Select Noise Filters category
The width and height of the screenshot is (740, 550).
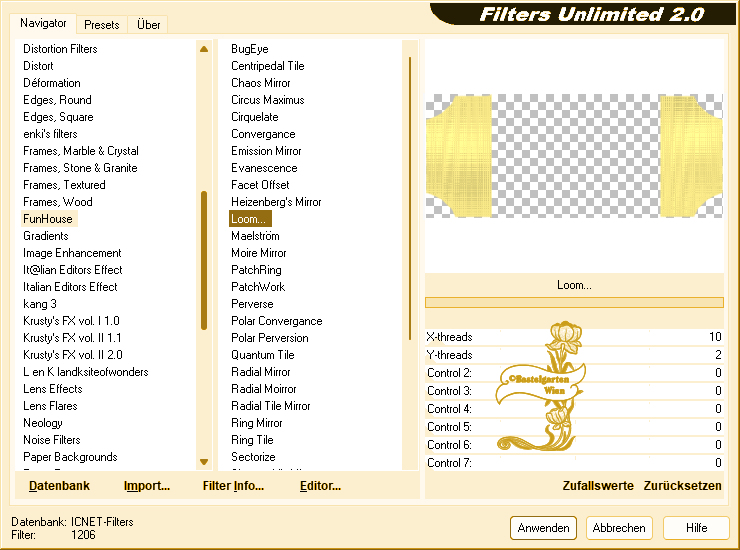[51, 440]
